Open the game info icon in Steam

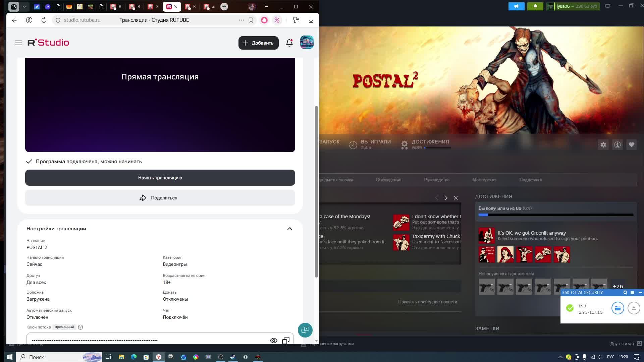point(617,145)
